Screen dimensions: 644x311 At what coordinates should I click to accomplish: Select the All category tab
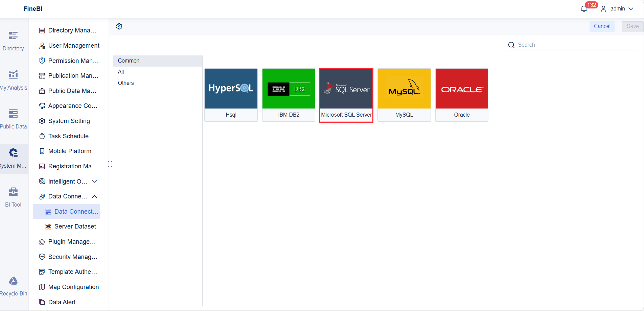(x=158, y=72)
